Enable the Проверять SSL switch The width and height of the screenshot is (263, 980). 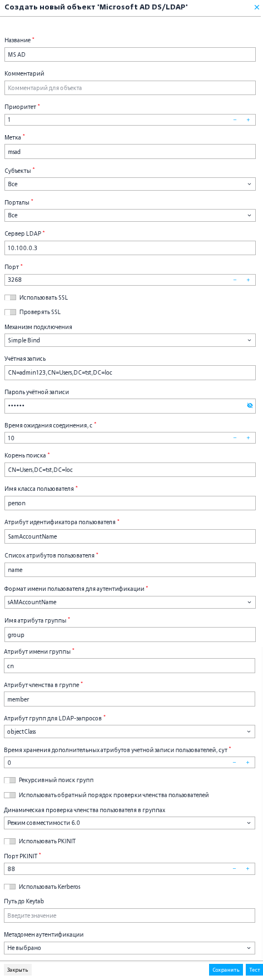click(10, 312)
